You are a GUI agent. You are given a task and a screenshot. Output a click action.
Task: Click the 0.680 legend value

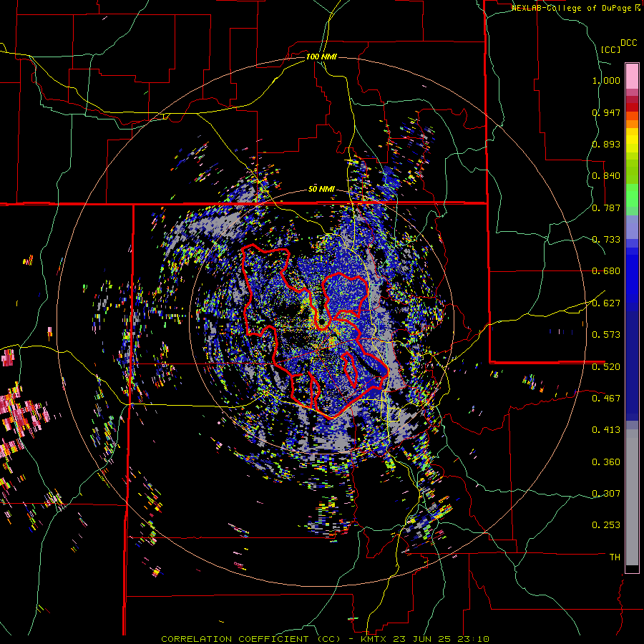(606, 271)
